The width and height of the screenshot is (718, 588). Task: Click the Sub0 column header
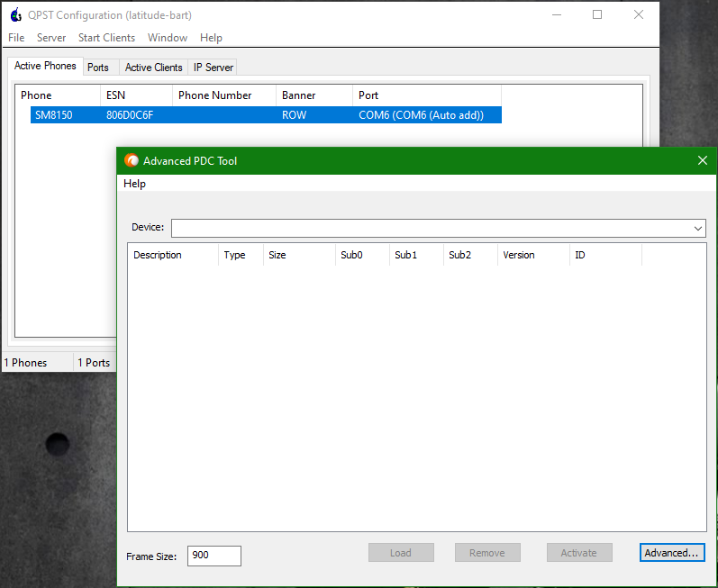363,255
